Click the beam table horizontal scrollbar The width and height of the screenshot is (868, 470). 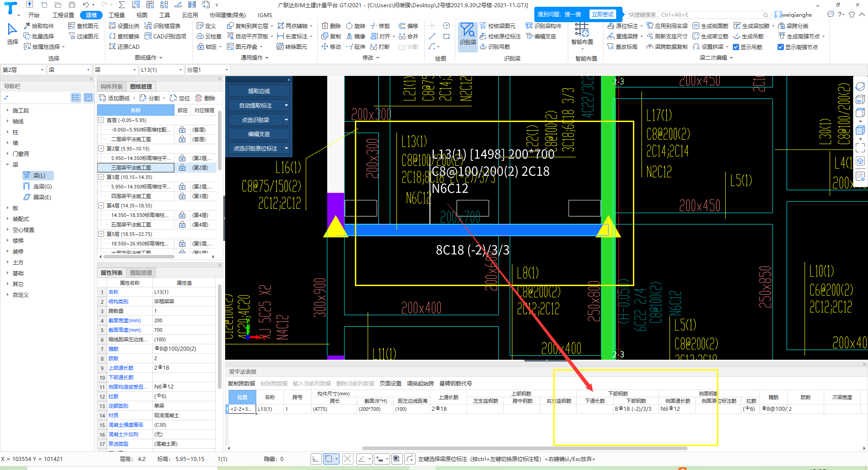(524, 448)
